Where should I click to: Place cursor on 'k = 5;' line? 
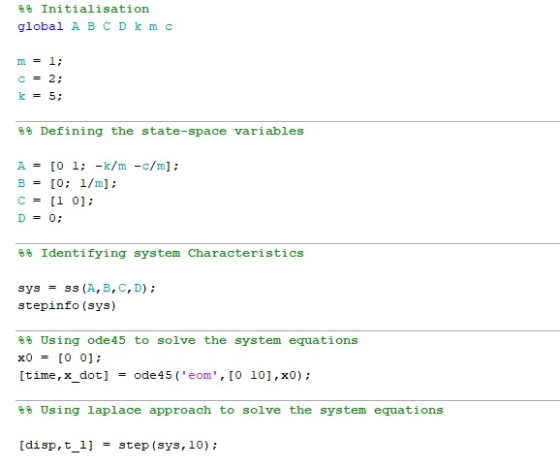tap(40, 96)
